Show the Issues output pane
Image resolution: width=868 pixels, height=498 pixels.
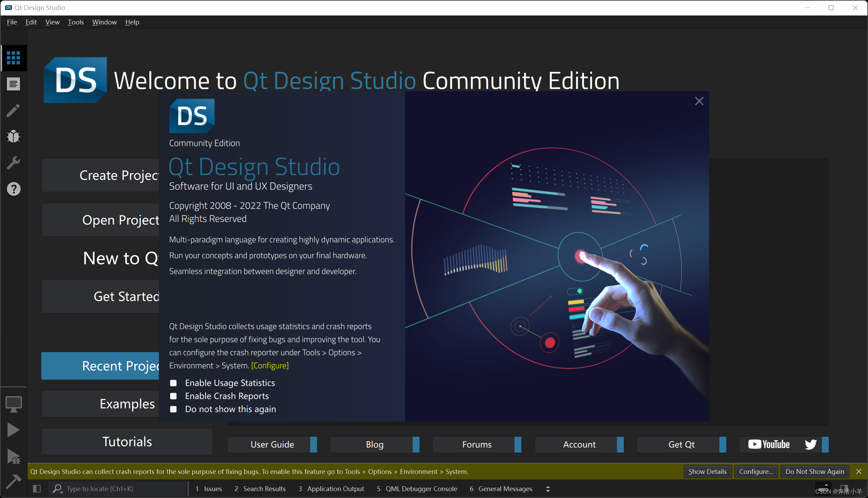coord(208,489)
